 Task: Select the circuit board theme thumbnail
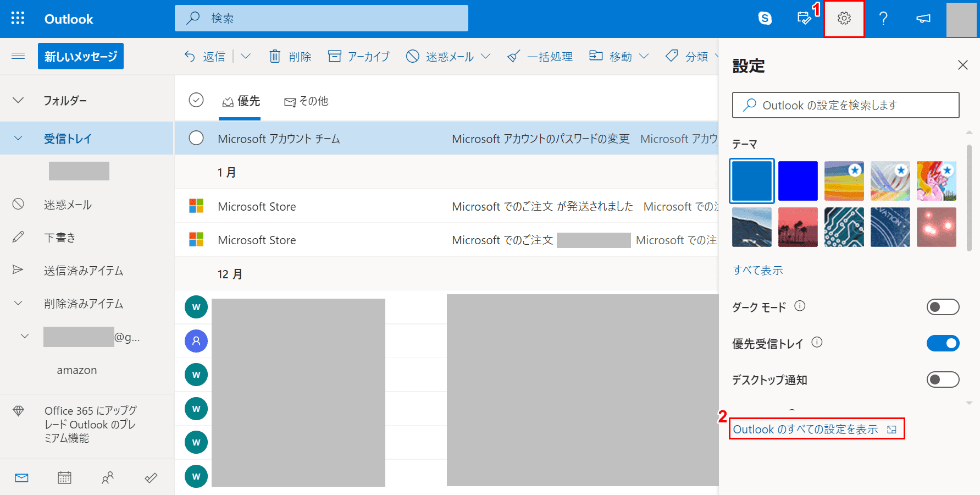844,227
